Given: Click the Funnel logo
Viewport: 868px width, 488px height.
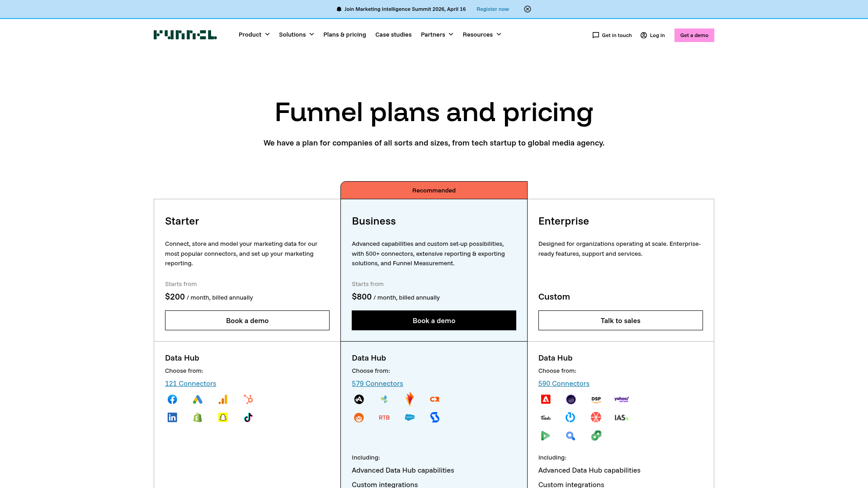Looking at the screenshot, I should click(184, 35).
